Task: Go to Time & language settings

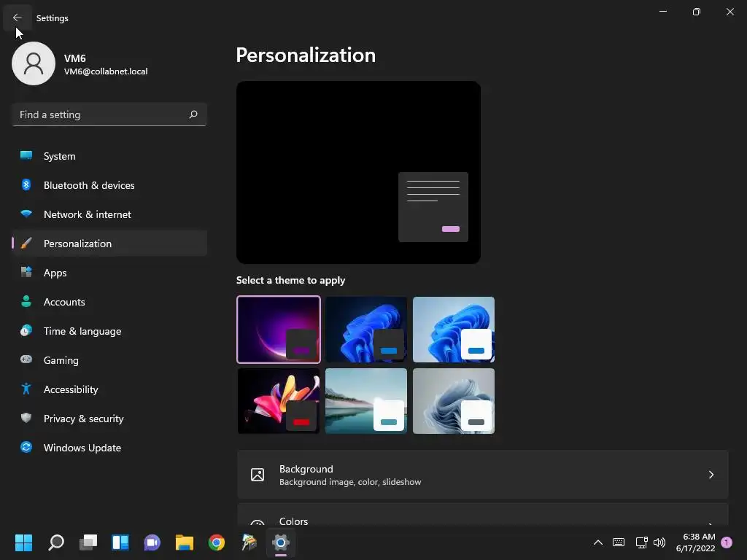Action: tap(109, 331)
